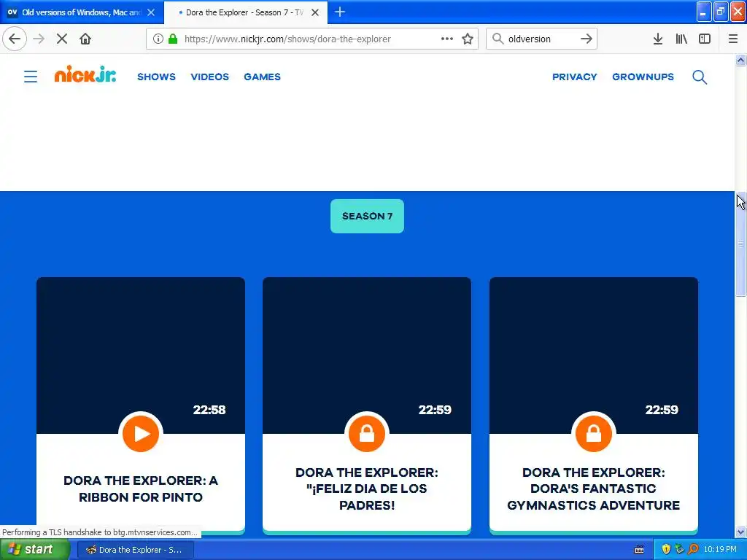The image size is (747, 560).
Task: Click the security shield tray icon
Action: click(666, 550)
